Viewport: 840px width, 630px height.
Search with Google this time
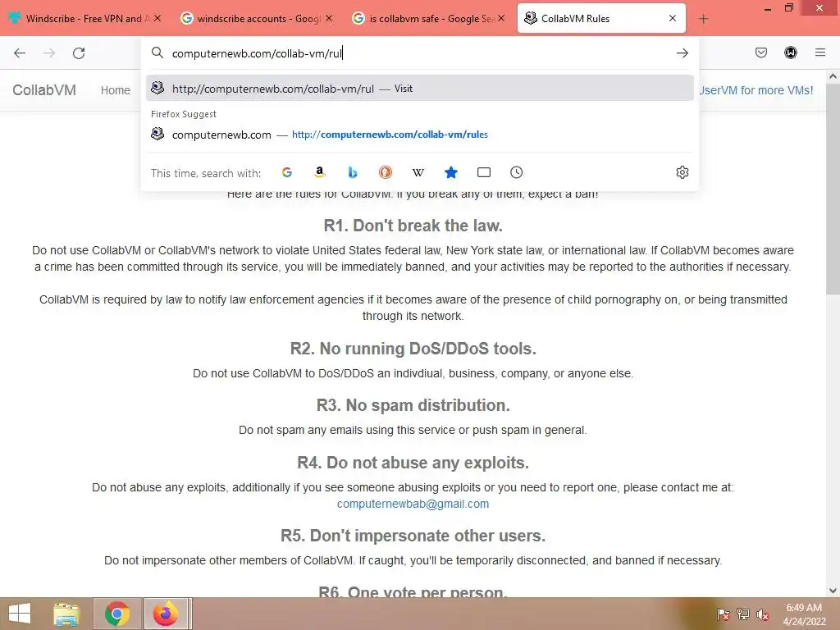(x=287, y=172)
